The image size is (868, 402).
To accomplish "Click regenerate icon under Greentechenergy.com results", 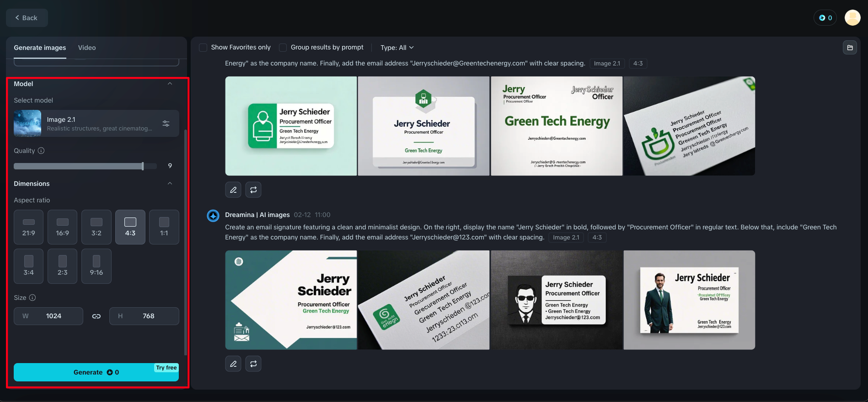I will 253,190.
